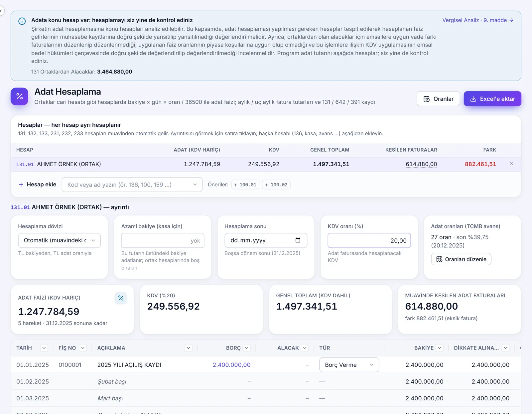This screenshot has height=414, width=532.
Task: Select the 131.01 AHMET ÖRNEK (ORTAK) row
Action: pos(266,164)
